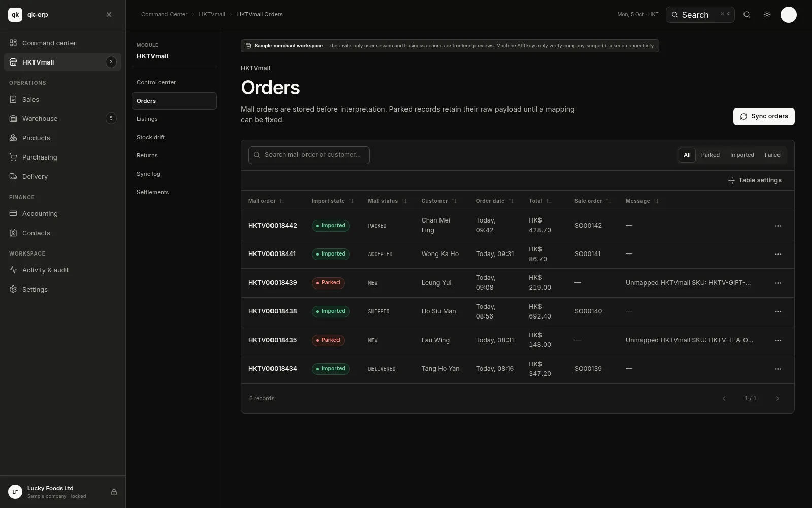Open Warehouse in the sidebar
This screenshot has height=508, width=812.
tap(62, 118)
